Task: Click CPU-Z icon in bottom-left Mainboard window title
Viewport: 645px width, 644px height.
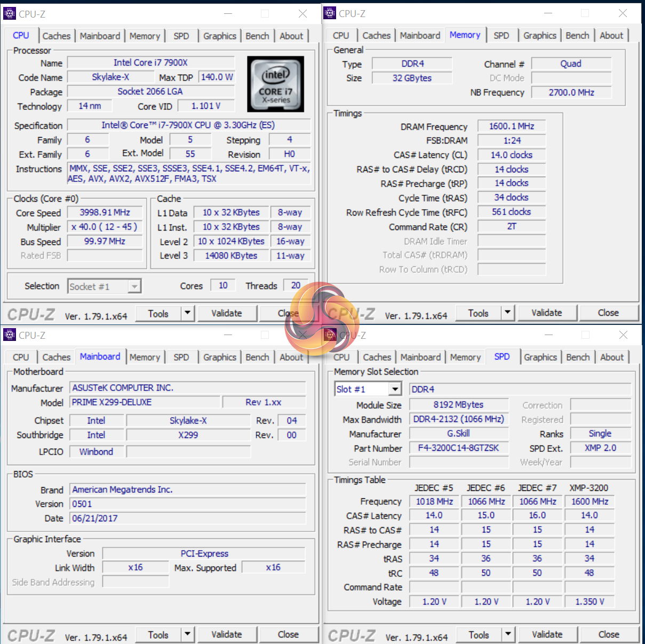Action: (x=10, y=335)
